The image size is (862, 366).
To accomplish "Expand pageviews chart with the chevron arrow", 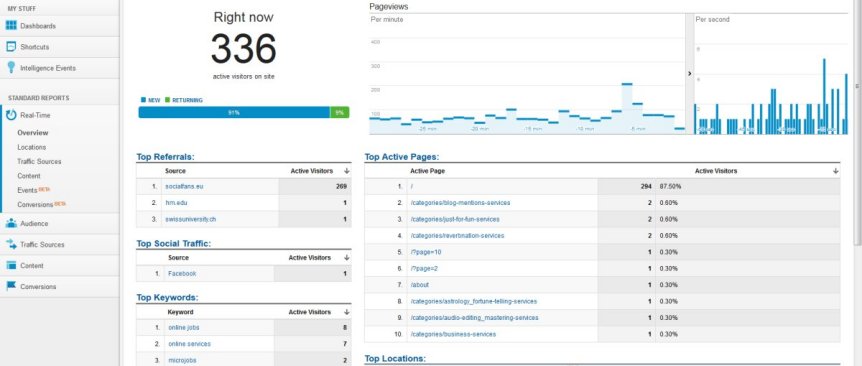I will 689,74.
